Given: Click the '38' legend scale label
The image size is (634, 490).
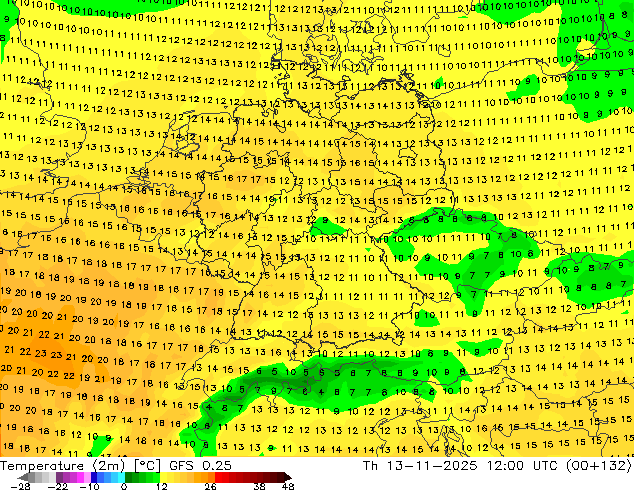Looking at the screenshot, I should [x=259, y=486].
